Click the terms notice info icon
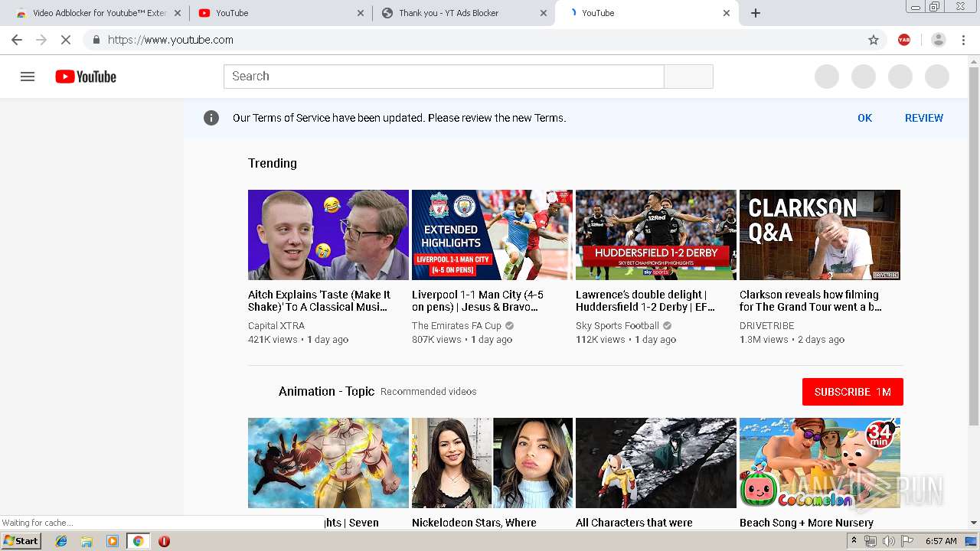Viewport: 980px width, 551px height. pos(211,118)
